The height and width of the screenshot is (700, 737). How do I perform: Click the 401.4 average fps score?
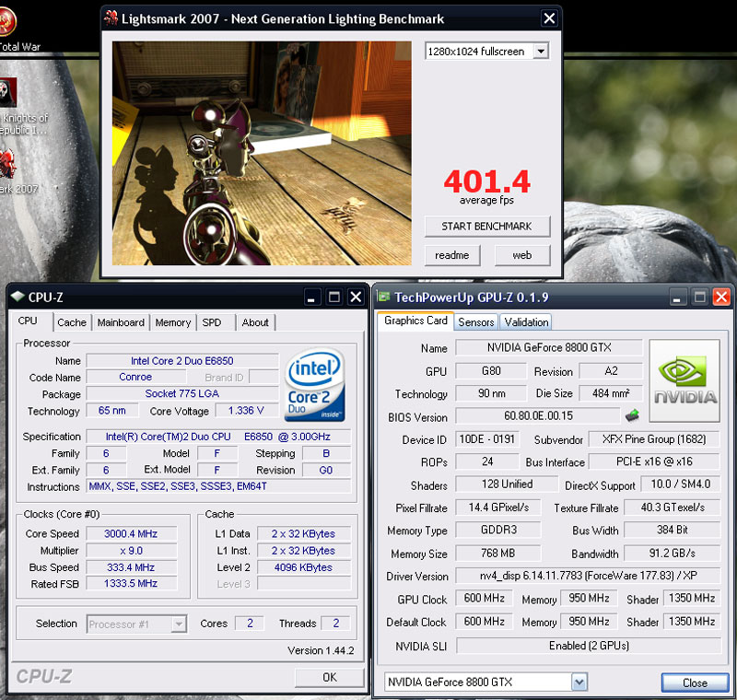487,181
